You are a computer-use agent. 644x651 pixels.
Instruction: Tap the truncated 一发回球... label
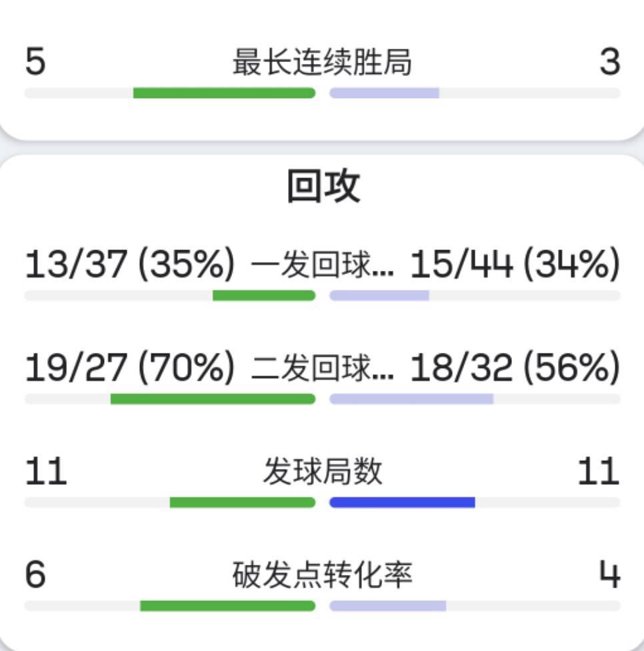click(x=322, y=264)
